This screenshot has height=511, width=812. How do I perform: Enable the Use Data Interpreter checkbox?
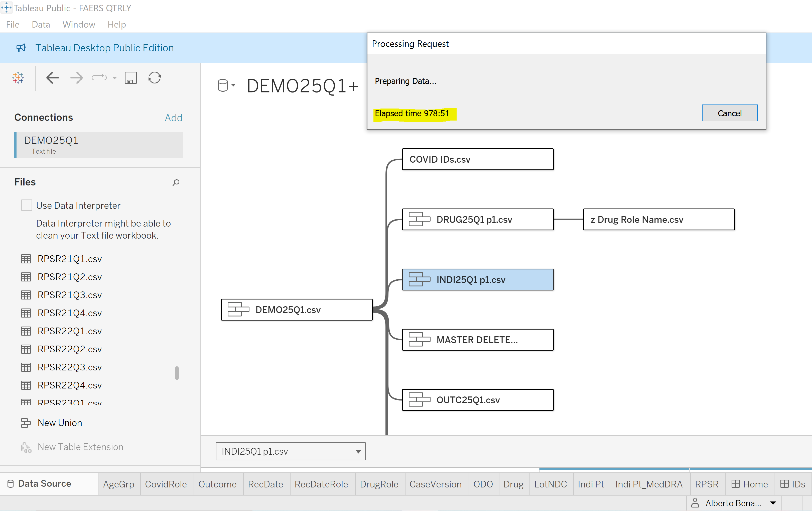(27, 205)
